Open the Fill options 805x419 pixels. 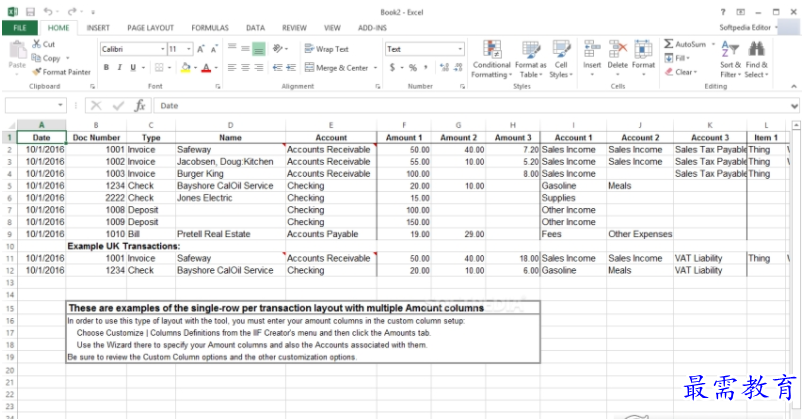(x=677, y=58)
